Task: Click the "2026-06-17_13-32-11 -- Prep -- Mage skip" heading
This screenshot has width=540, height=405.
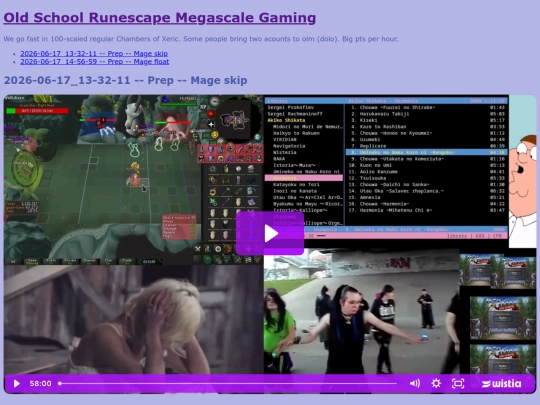Action: [125, 80]
